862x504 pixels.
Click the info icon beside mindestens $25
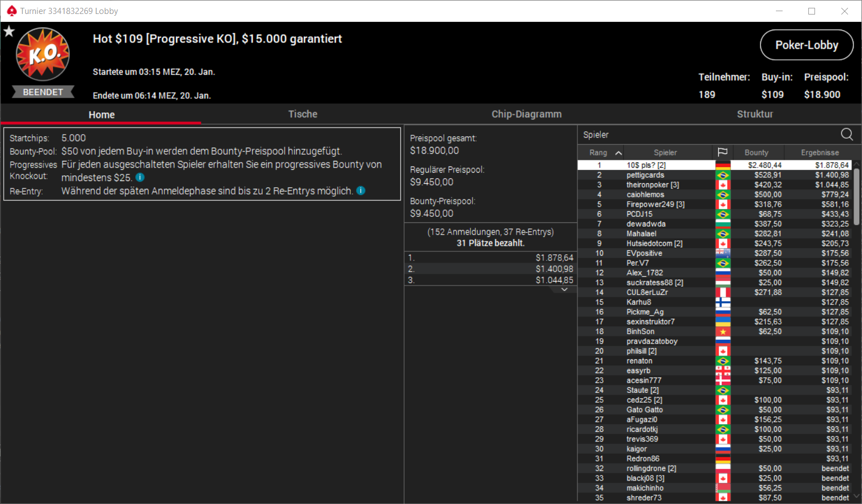140,177
